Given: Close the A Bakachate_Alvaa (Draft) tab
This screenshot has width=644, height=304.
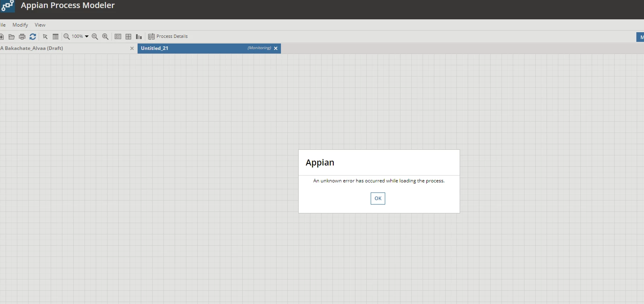Looking at the screenshot, I should [132, 48].
